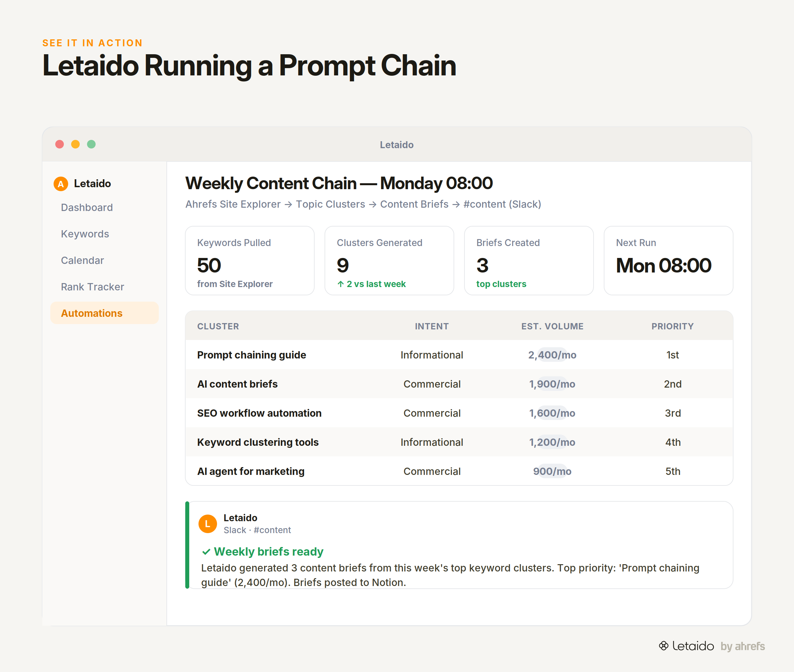Click the PRIORITY column header
The image size is (794, 672).
click(673, 326)
